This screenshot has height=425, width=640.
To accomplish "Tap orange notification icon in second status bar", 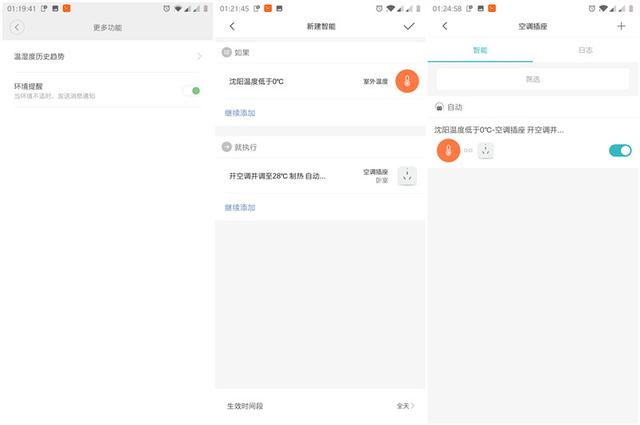I will coord(268,8).
